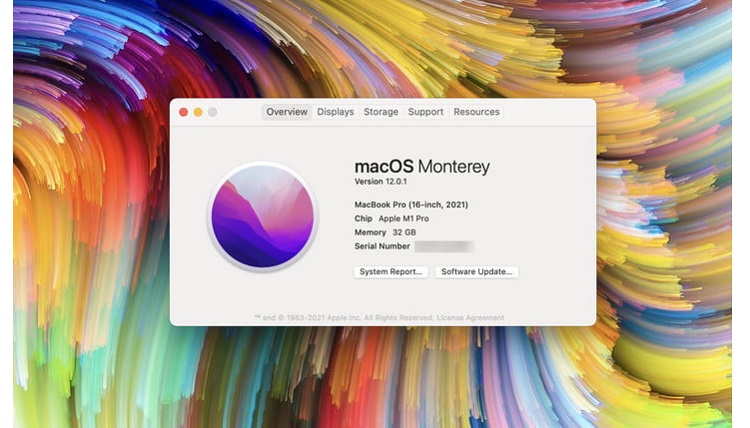Minimize window with the yellow button
Screen dimensions: 750x428
198,112
